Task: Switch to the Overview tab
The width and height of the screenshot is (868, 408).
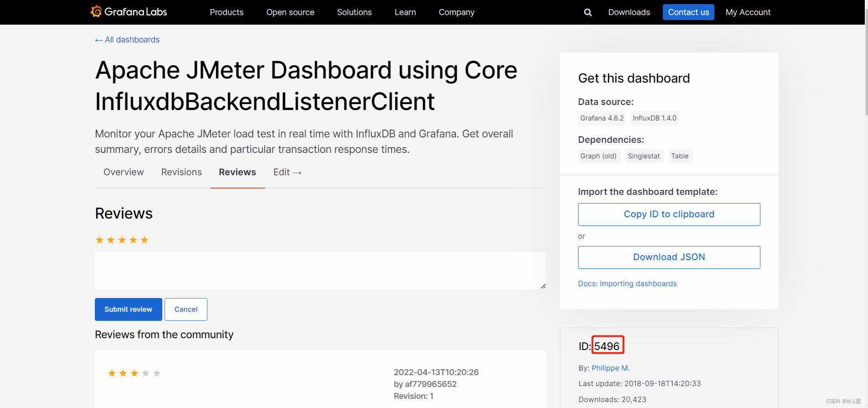Action: pyautogui.click(x=124, y=172)
